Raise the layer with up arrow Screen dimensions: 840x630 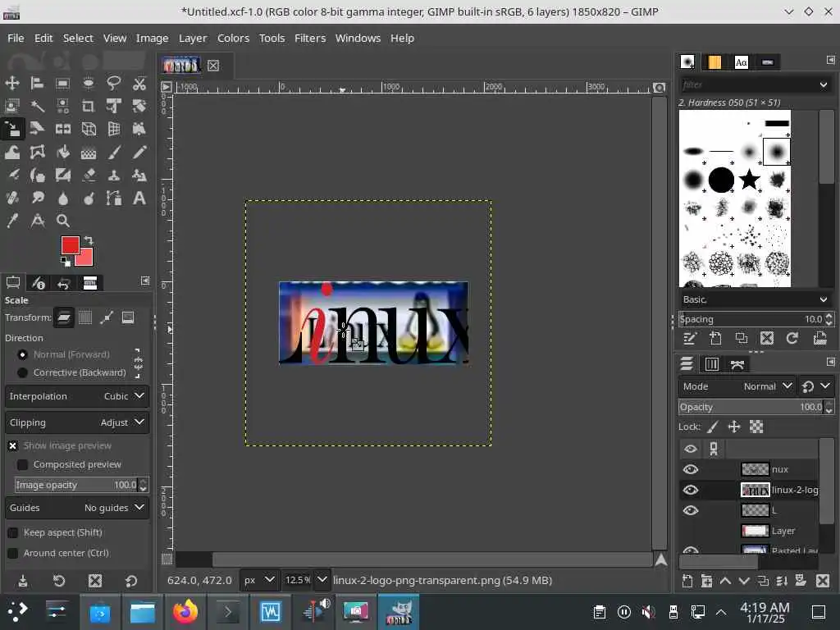[x=725, y=581]
